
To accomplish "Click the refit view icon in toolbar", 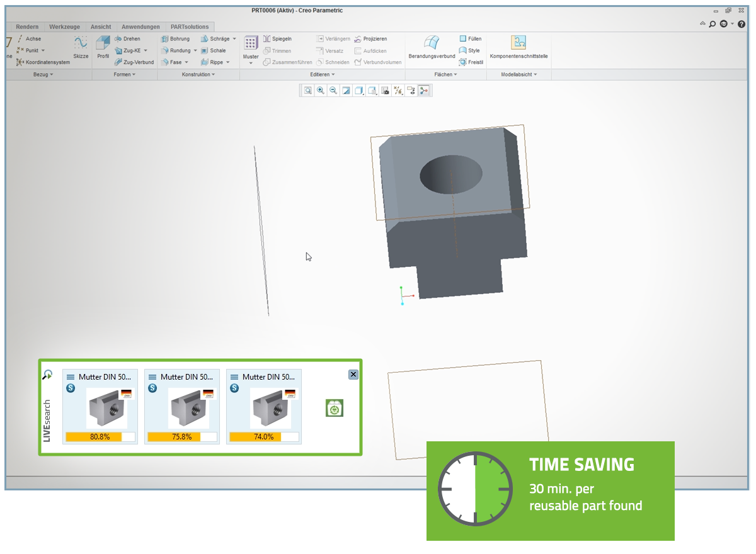I will 308,91.
